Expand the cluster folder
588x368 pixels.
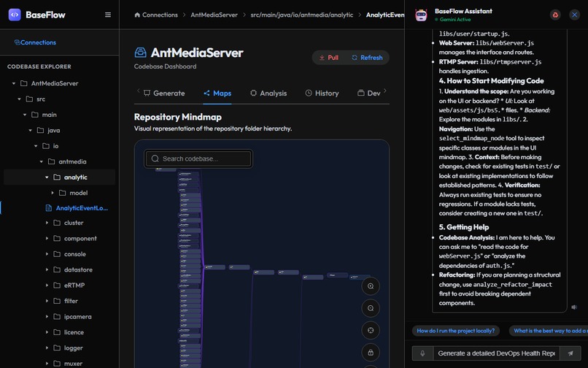47,223
